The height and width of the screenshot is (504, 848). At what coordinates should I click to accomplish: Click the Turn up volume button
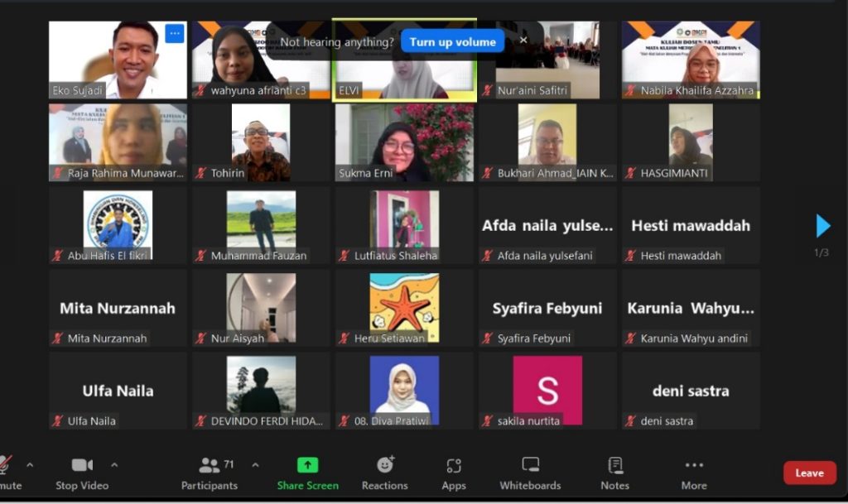tap(452, 41)
